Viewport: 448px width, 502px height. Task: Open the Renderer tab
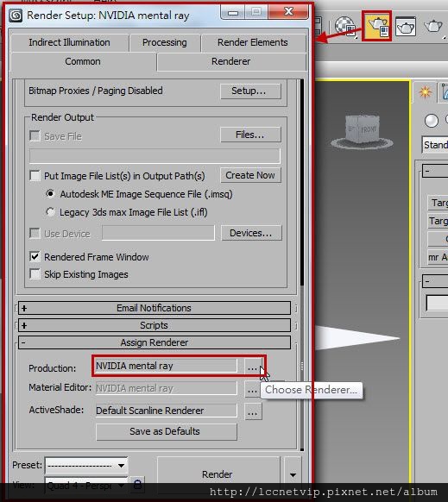point(231,61)
